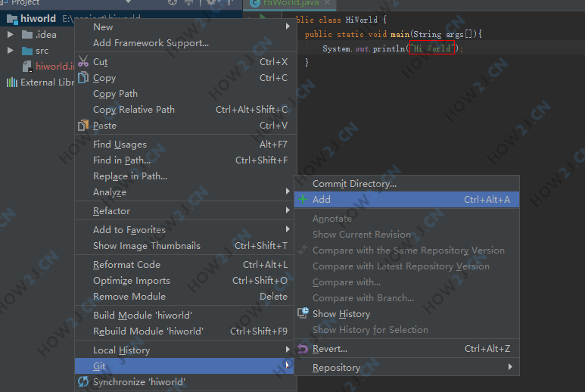585x392 pixels.
Task: Open the Local History submenu arrow
Action: [288, 350]
